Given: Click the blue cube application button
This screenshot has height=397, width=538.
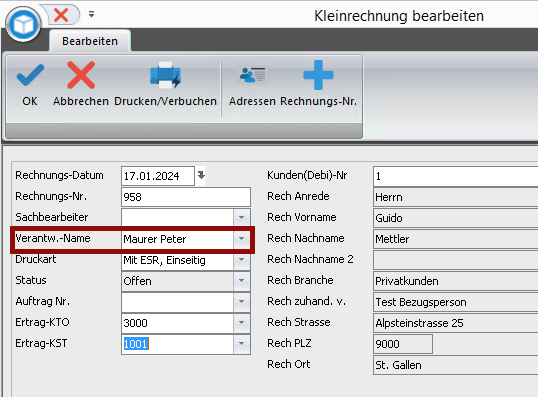Looking at the screenshot, I should click(x=23, y=25).
